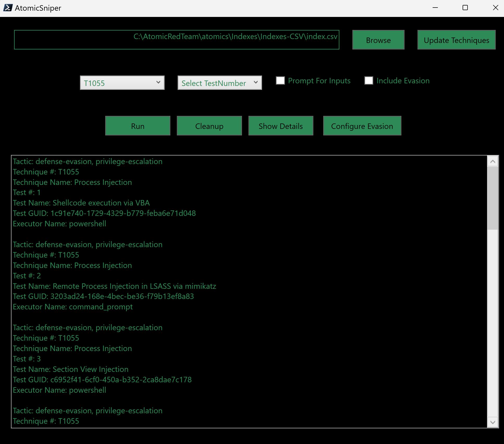Open Configure Evasion settings
The width and height of the screenshot is (504, 444).
tap(362, 126)
